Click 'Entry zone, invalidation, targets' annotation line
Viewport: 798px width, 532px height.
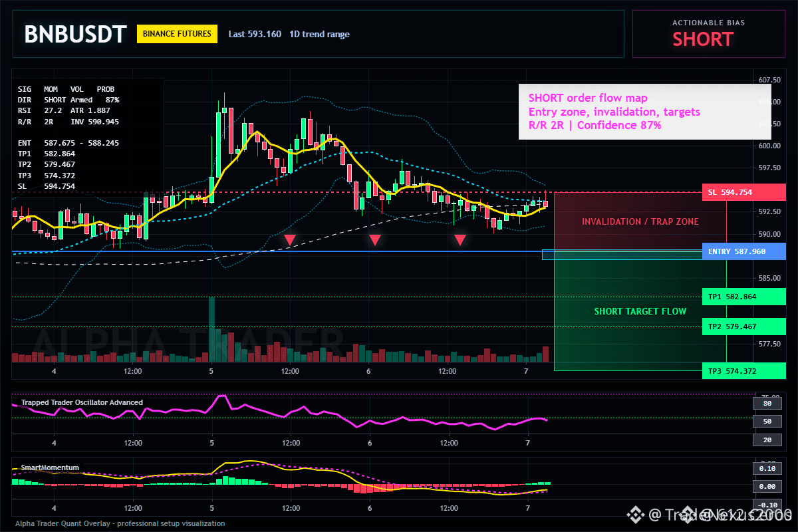614,112
